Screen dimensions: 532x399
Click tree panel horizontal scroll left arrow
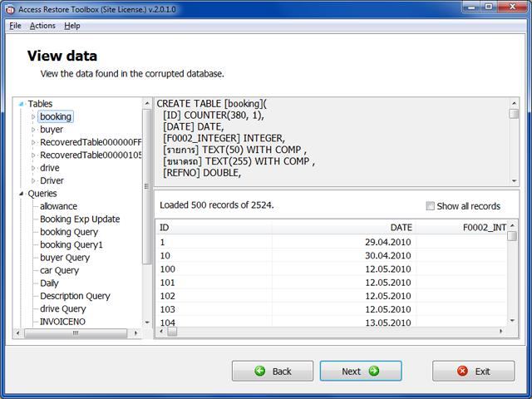tap(18, 333)
